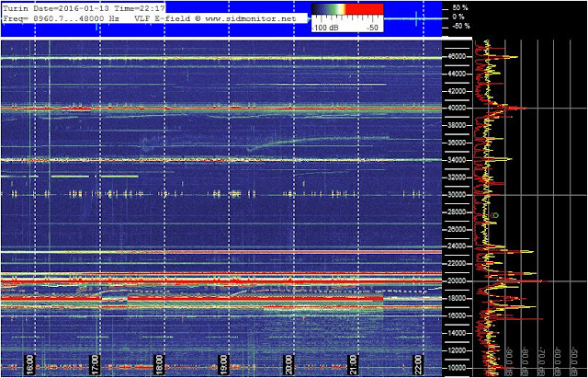
Task: Click the 14000 frequency label
Action: 457,333
